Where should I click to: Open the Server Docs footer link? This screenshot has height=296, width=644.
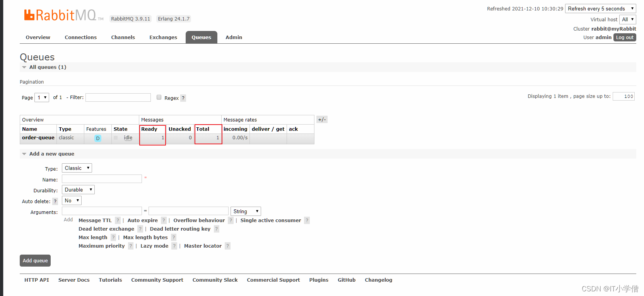click(x=74, y=280)
